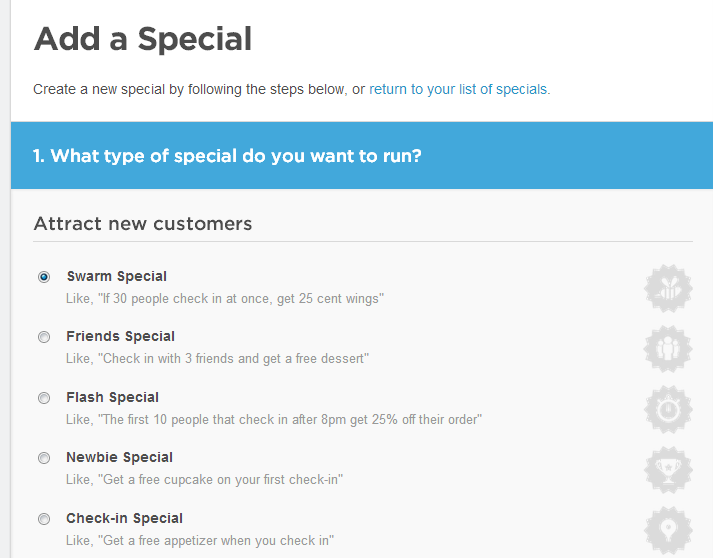Enable the Newbie Special radio button
713x558 pixels.
(44, 458)
